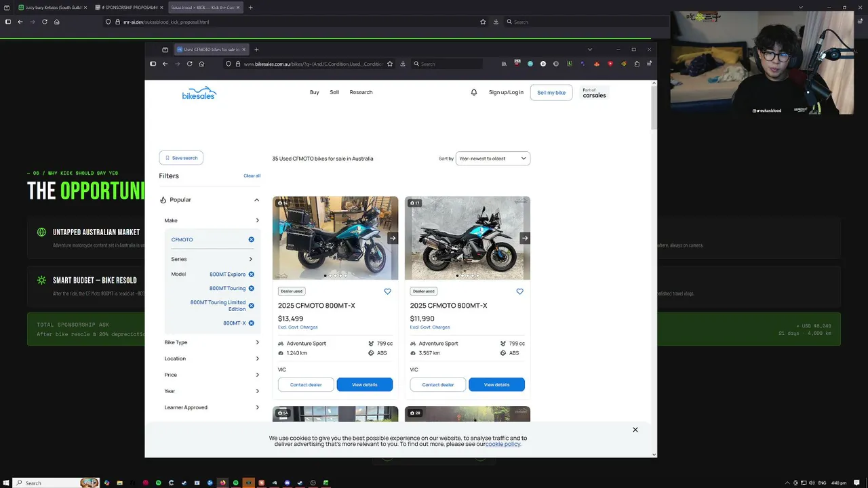Expand the Price filter
Screen dimensions: 868x488
pos(212,375)
